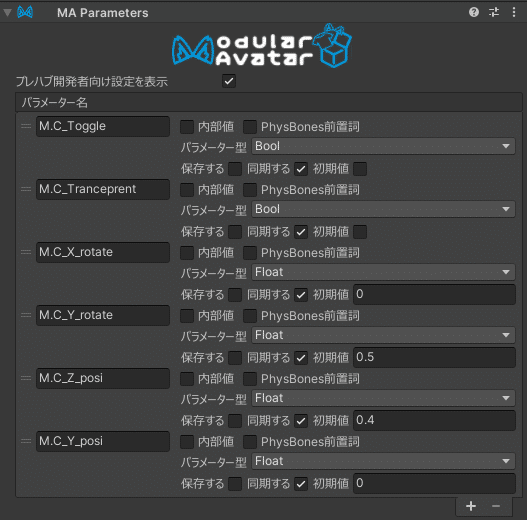This screenshot has width=527, height=520.
Task: Click the drag handle of M.C_Y_posi row
Action: pos(26,441)
